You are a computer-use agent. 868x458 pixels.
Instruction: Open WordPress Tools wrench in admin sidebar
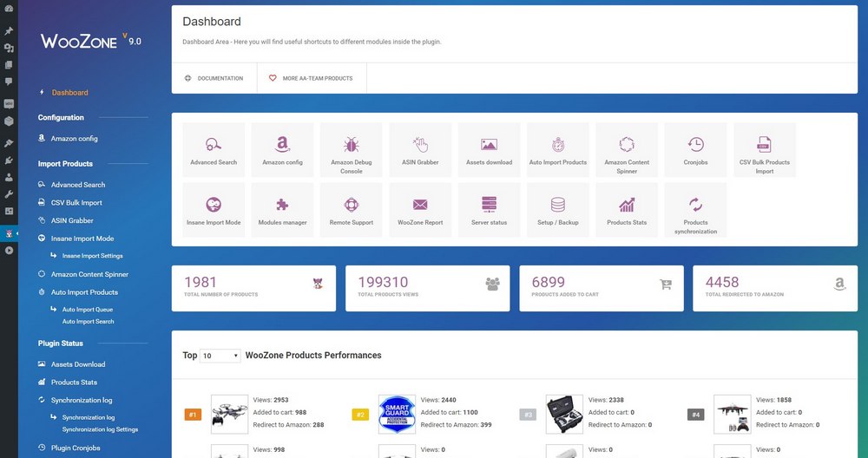coord(9,194)
